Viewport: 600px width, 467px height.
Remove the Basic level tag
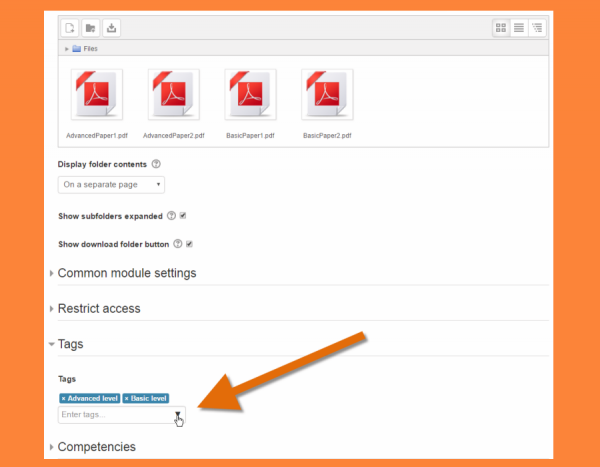tap(128, 398)
